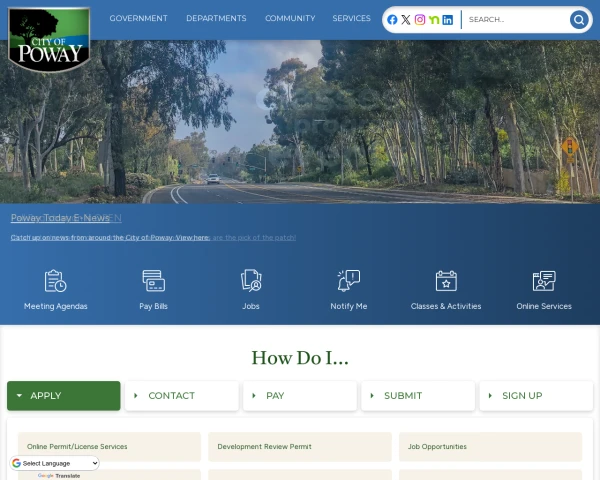
Task: Switch to the Submit tab
Action: (418, 396)
